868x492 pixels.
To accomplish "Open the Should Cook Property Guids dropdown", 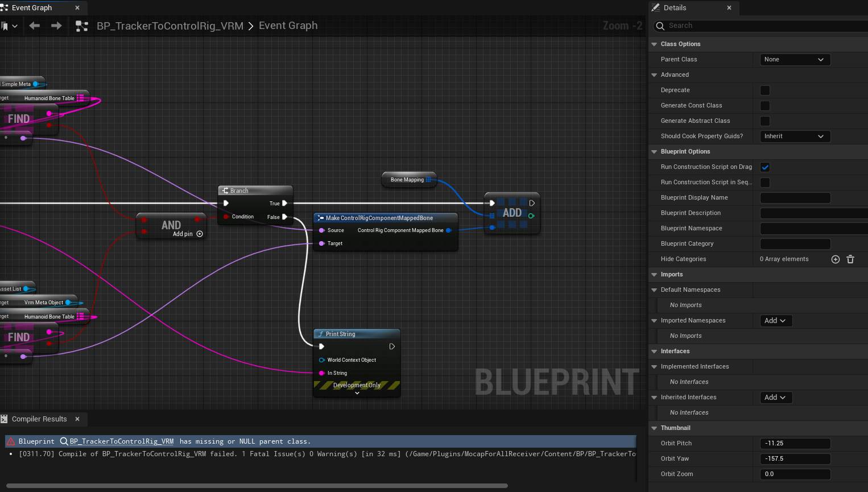I will coord(795,136).
